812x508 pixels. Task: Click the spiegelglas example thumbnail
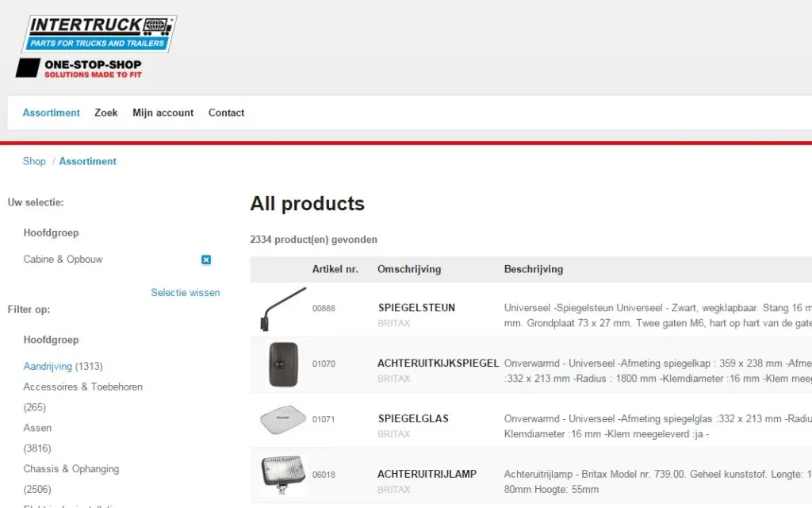[282, 419]
